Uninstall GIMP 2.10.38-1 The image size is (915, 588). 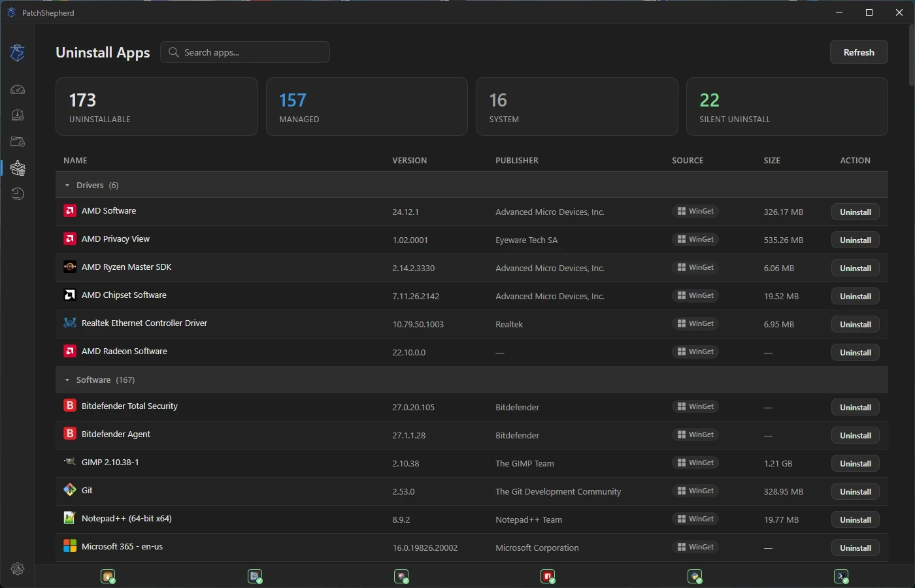click(x=856, y=464)
